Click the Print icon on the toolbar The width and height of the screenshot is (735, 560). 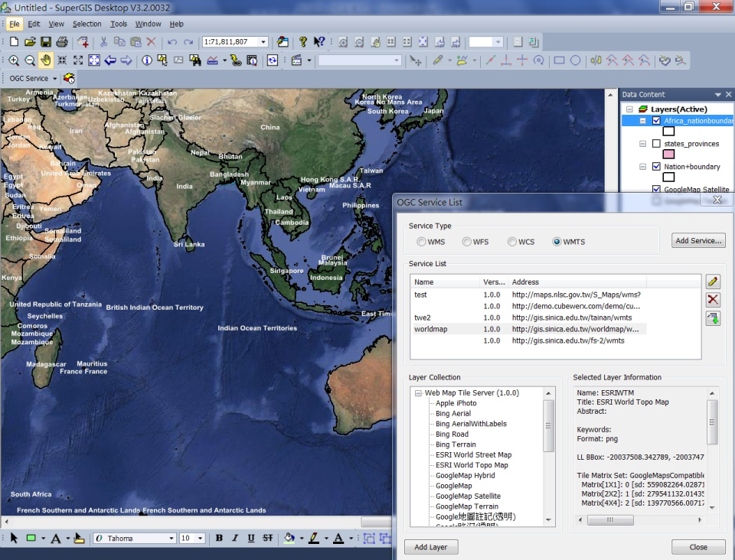pyautogui.click(x=62, y=41)
